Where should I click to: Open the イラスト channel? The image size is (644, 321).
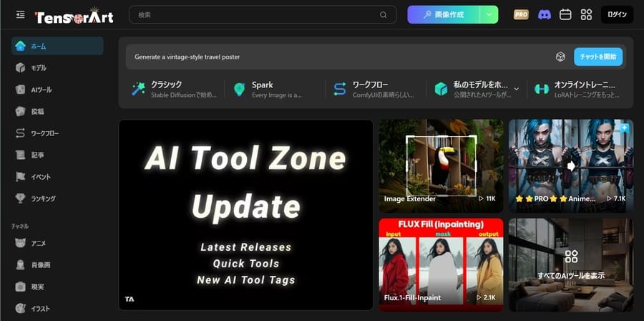coord(57,308)
